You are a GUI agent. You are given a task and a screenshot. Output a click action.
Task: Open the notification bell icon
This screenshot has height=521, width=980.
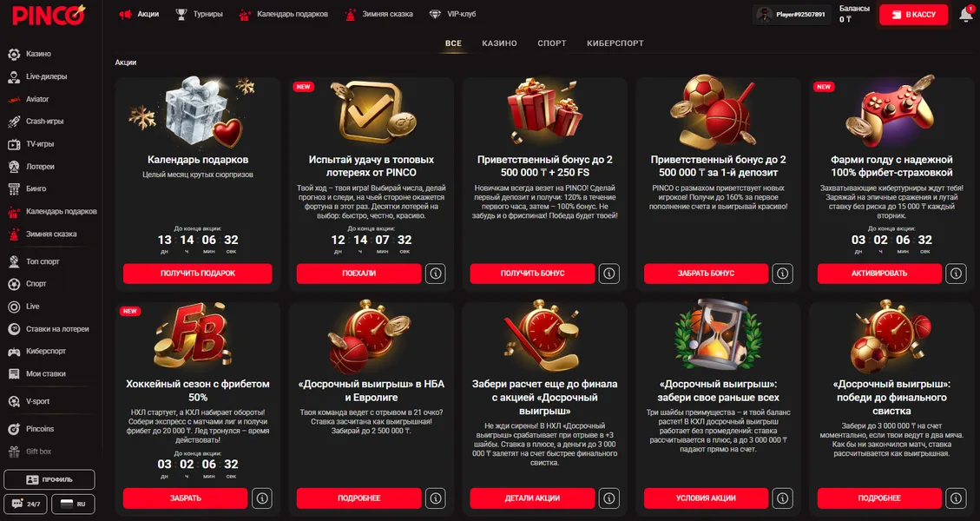965,15
